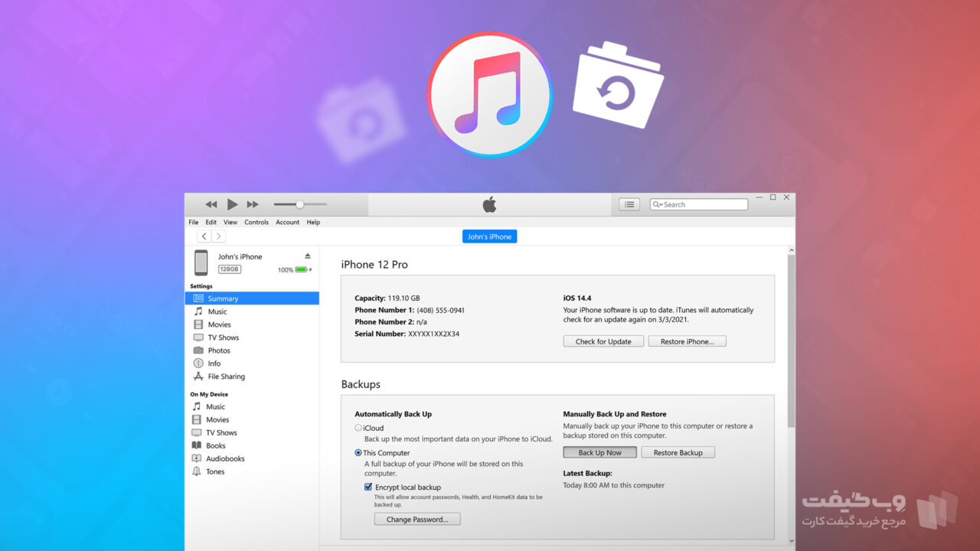This screenshot has height=551, width=980.
Task: Open the list view icon near search
Action: [x=629, y=204]
